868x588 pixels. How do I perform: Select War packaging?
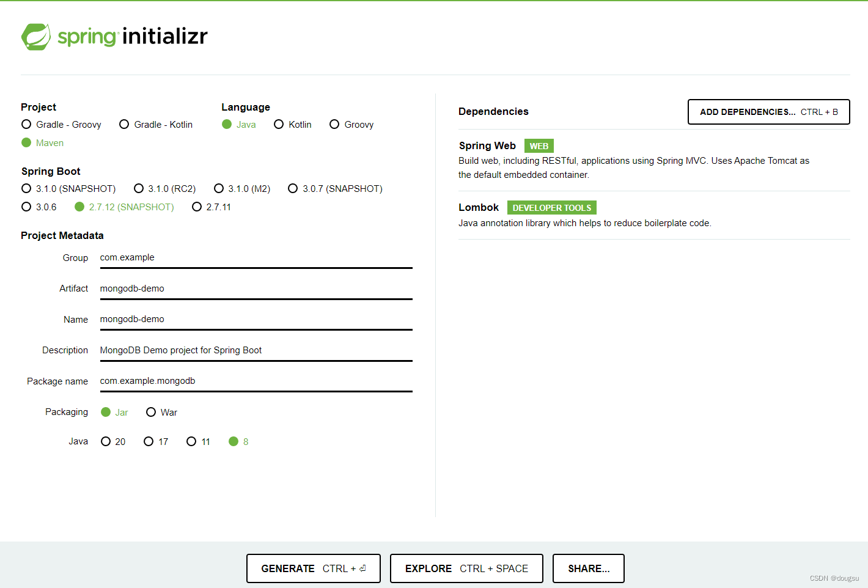point(162,413)
